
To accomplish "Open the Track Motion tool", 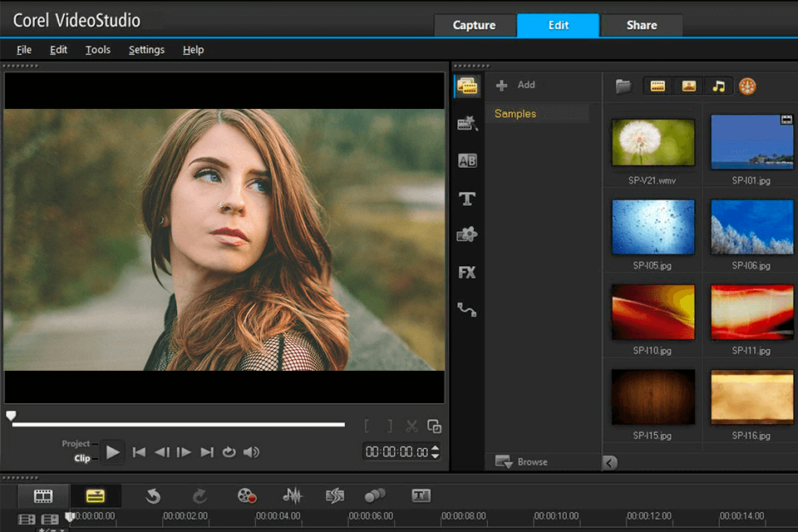I will coord(375,495).
